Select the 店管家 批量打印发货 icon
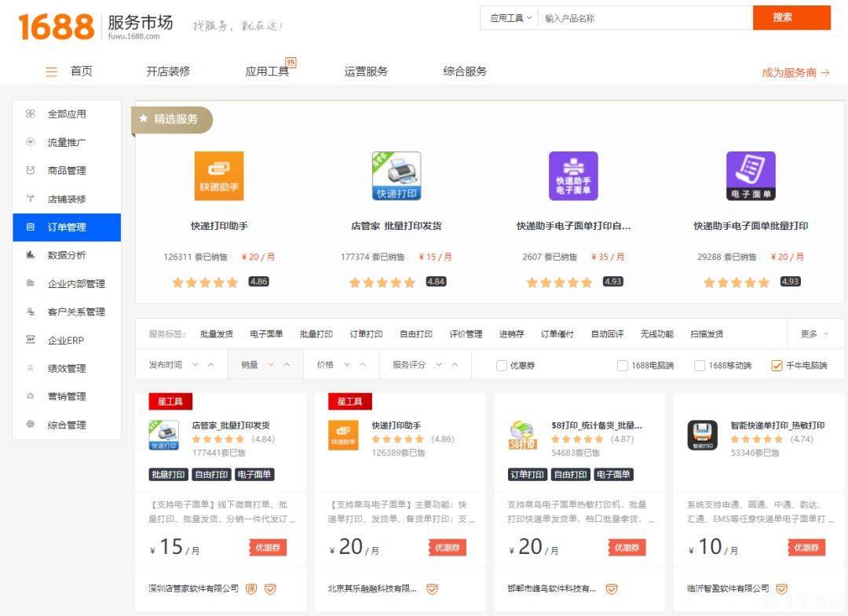The width and height of the screenshot is (848, 616). [397, 174]
